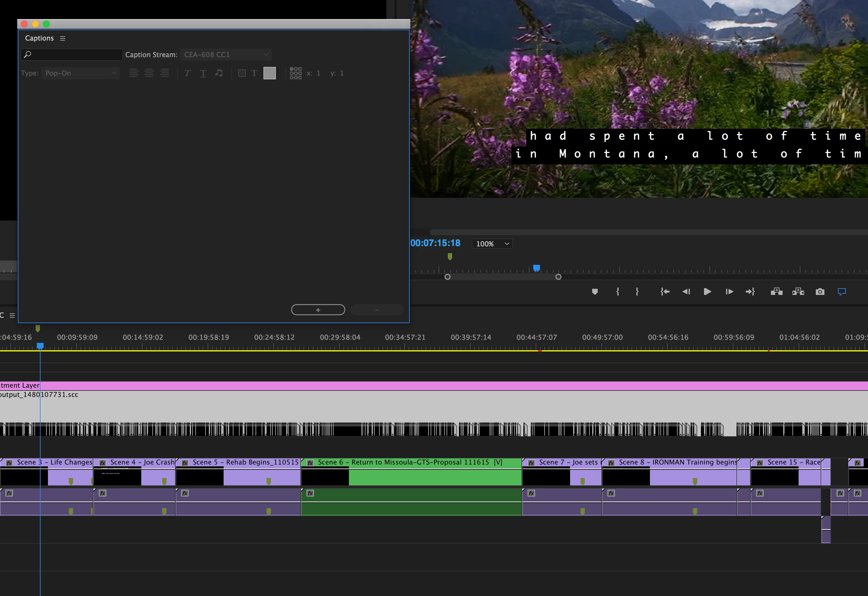This screenshot has height=596, width=868.
Task: Click the gray caption color swatch
Action: [x=269, y=73]
